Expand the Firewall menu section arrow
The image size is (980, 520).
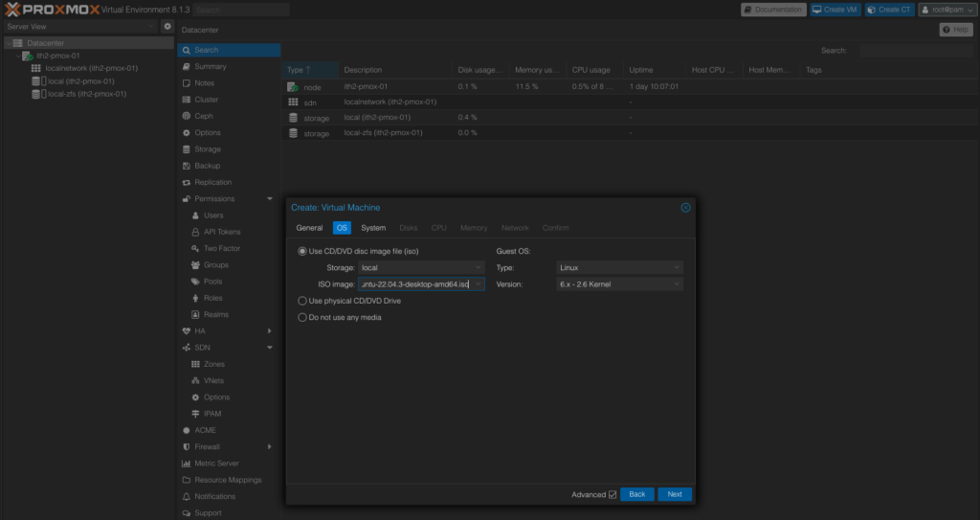pos(270,447)
